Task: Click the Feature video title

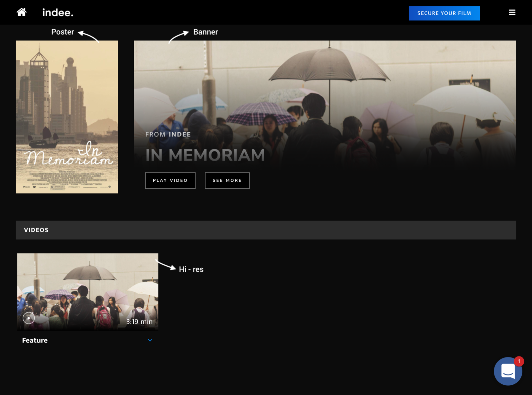Action: coord(35,340)
